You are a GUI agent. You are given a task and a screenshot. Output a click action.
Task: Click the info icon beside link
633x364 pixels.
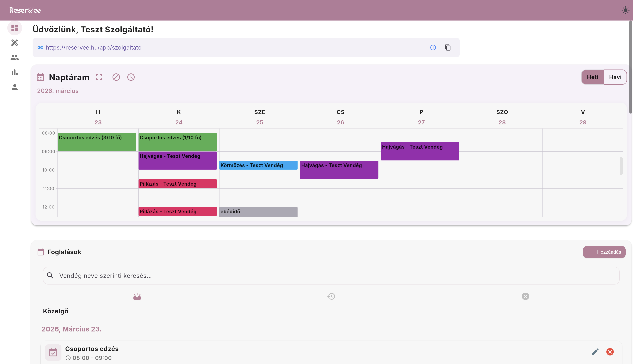click(433, 48)
